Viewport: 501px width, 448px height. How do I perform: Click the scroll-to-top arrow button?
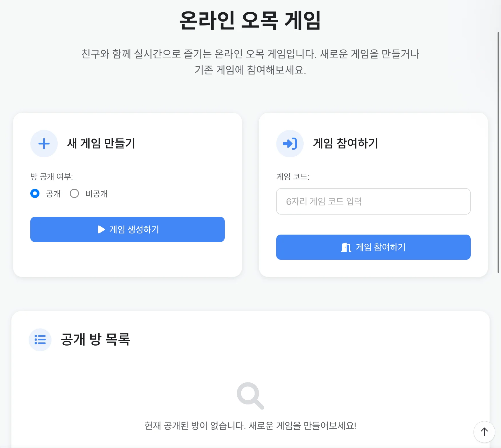point(484,432)
